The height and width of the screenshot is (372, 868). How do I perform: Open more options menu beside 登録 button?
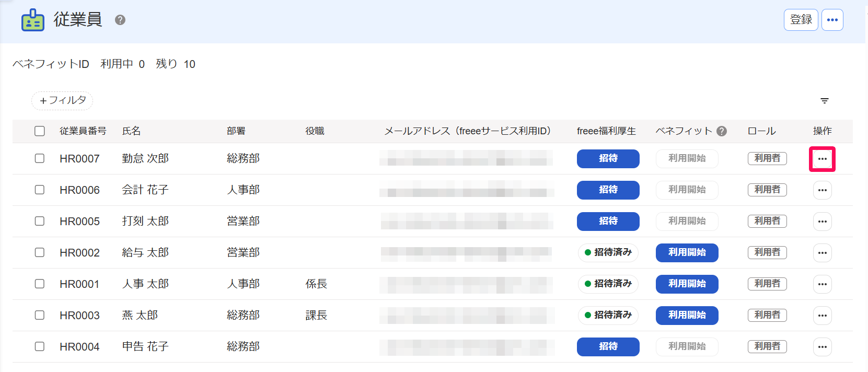click(x=832, y=20)
